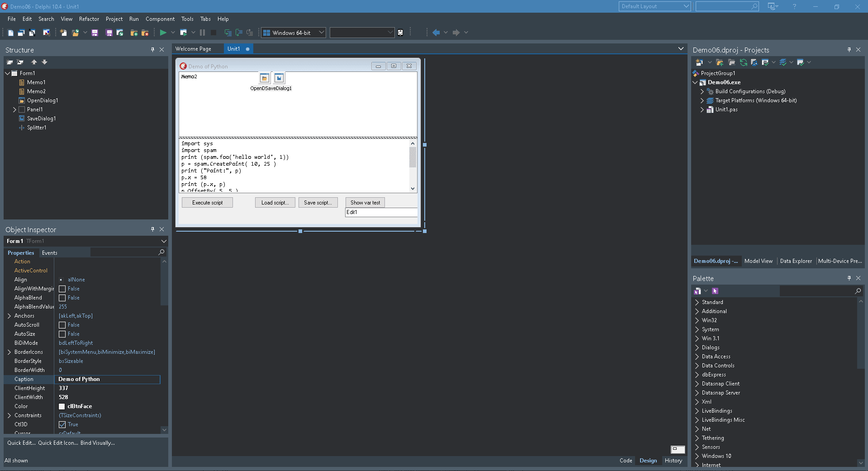Click the Pause debugger toolbar icon
Screen dimensions: 868x471
[202, 33]
